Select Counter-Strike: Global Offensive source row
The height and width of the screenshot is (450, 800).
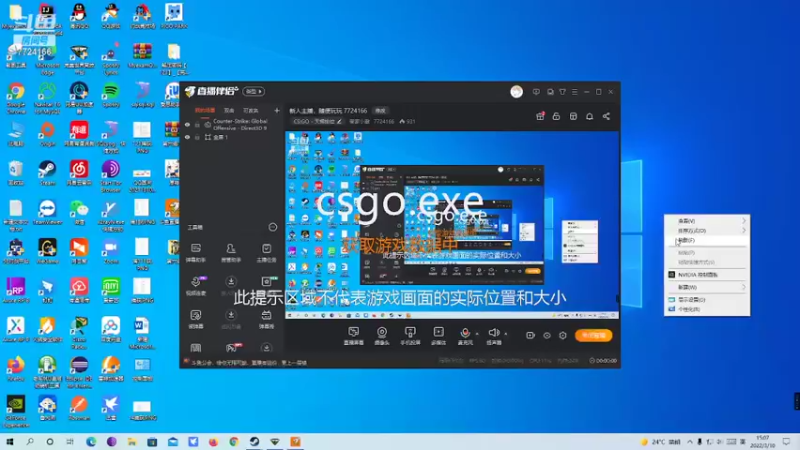pos(232,124)
